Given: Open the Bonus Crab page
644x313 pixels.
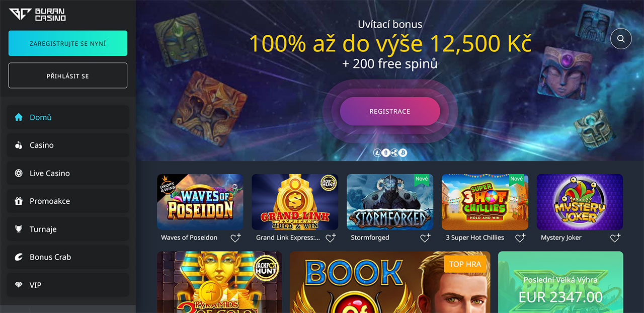Looking at the screenshot, I should 68,257.
